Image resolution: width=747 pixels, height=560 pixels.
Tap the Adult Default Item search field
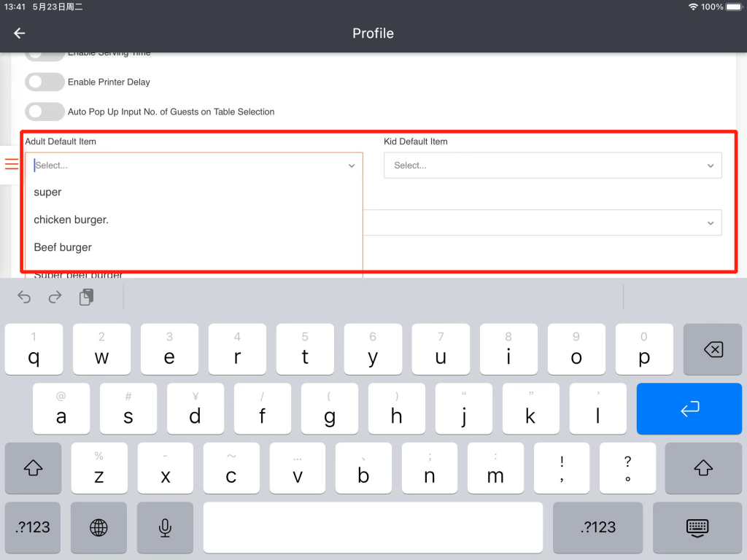(x=182, y=166)
